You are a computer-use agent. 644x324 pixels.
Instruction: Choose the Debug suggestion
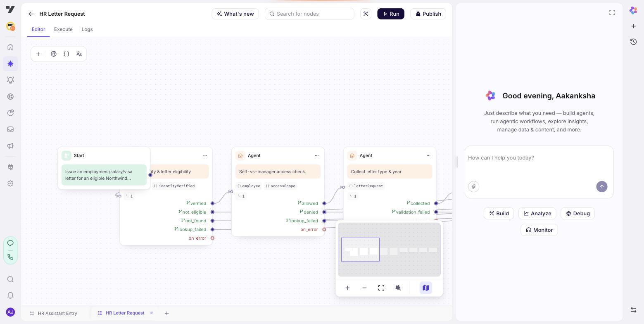577,213
